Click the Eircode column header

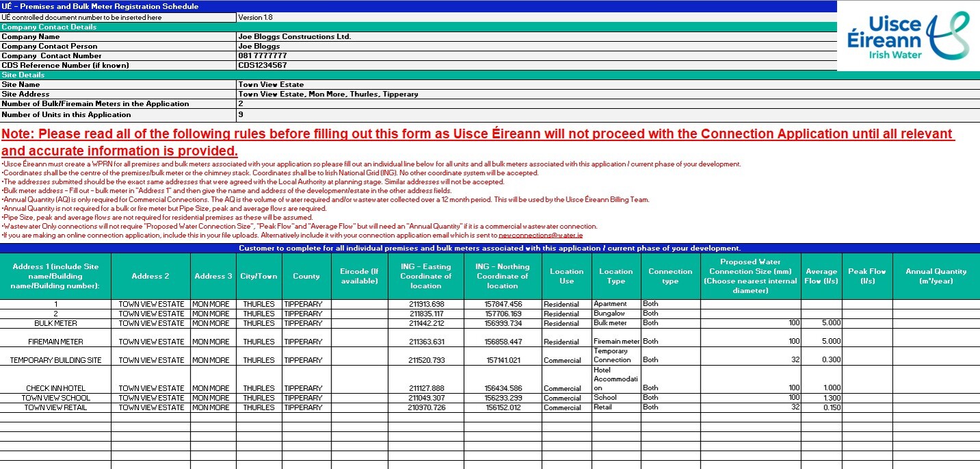[359, 276]
